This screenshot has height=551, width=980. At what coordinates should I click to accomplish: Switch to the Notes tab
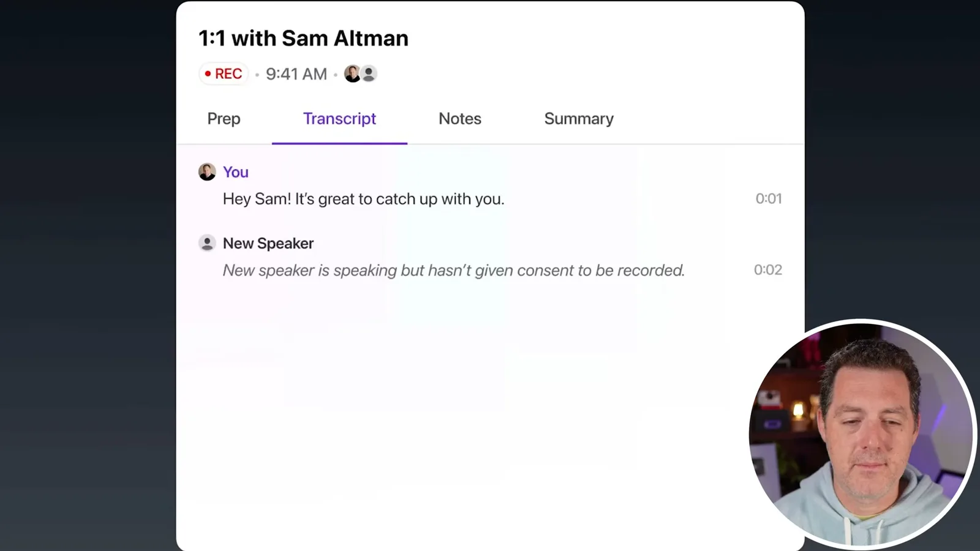pyautogui.click(x=460, y=119)
